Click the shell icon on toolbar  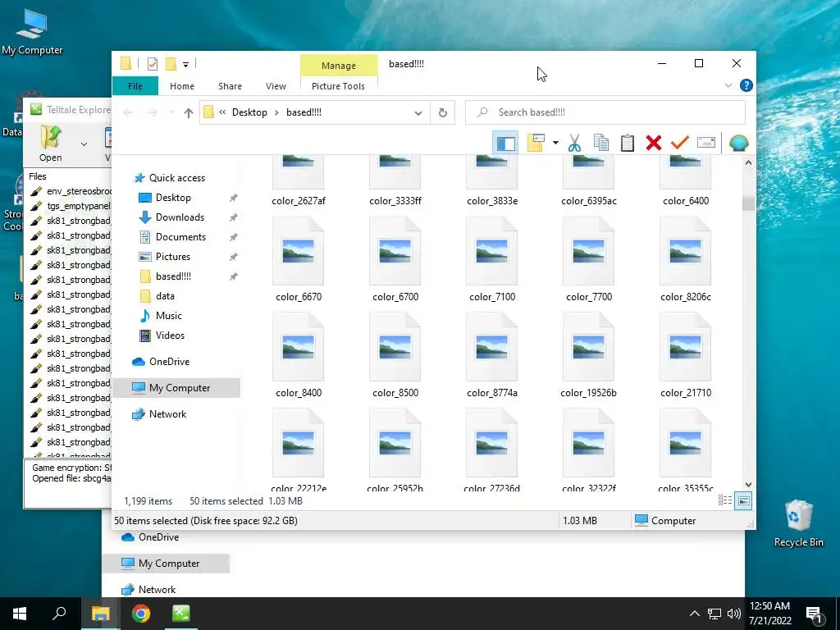[x=739, y=143]
